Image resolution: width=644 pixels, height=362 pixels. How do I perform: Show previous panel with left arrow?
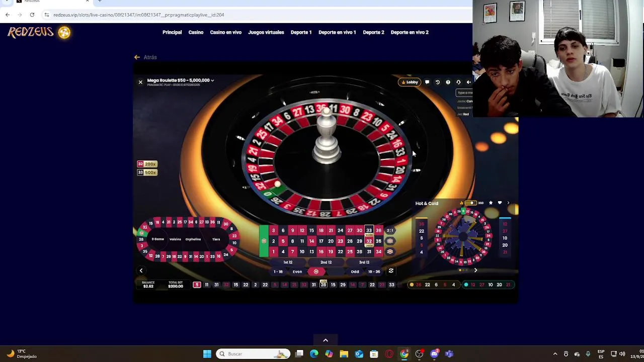click(x=141, y=270)
